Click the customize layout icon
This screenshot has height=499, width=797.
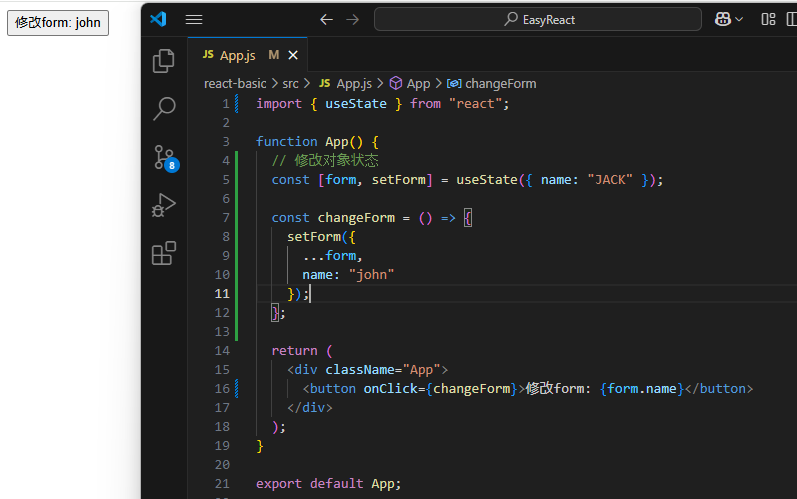[768, 19]
